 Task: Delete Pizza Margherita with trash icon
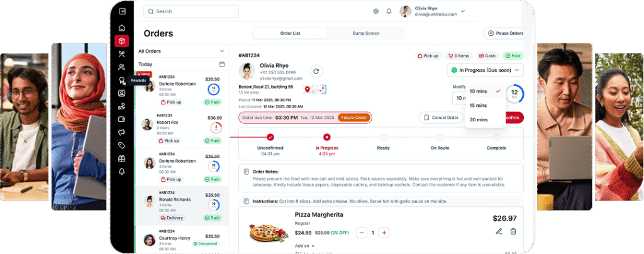point(513,231)
